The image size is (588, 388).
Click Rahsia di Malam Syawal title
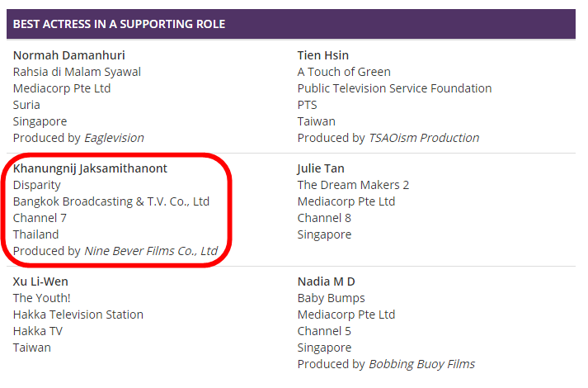(x=77, y=72)
